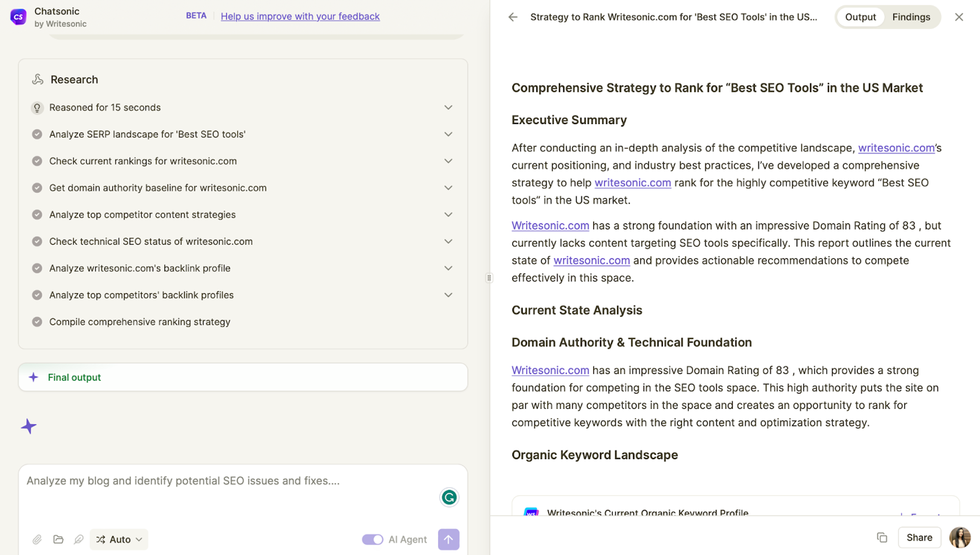Switch to the Output tab
The width and height of the screenshot is (980, 555).
click(861, 17)
